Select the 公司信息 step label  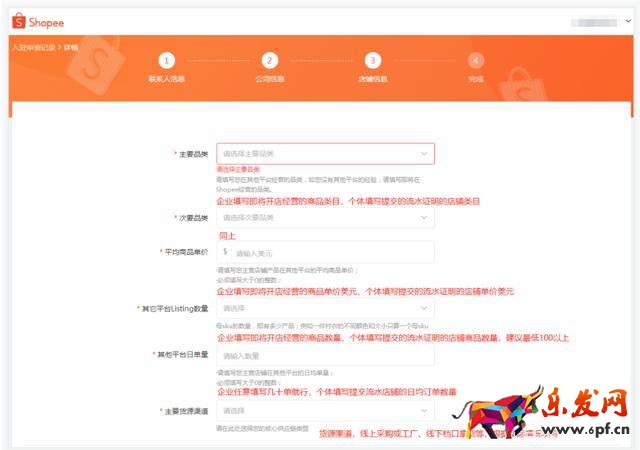pyautogui.click(x=269, y=79)
